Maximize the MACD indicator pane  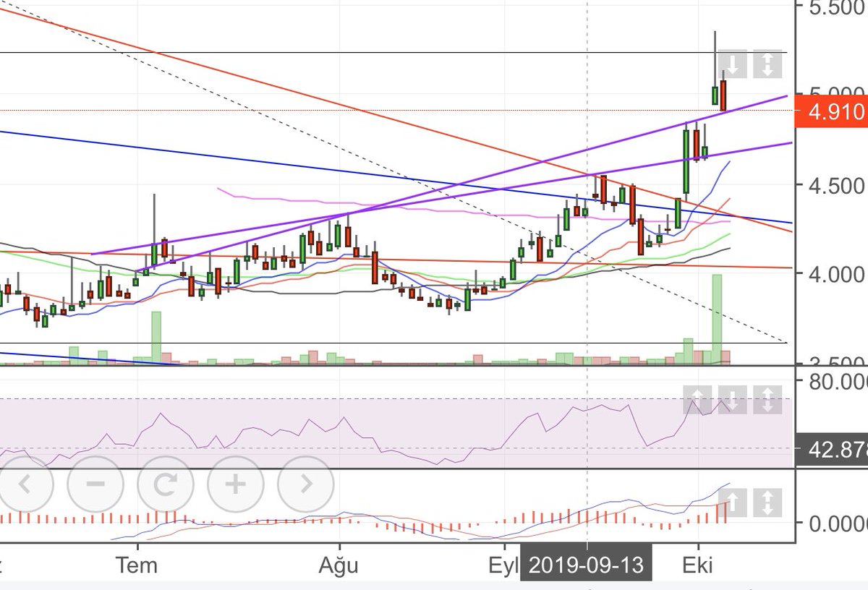(767, 503)
